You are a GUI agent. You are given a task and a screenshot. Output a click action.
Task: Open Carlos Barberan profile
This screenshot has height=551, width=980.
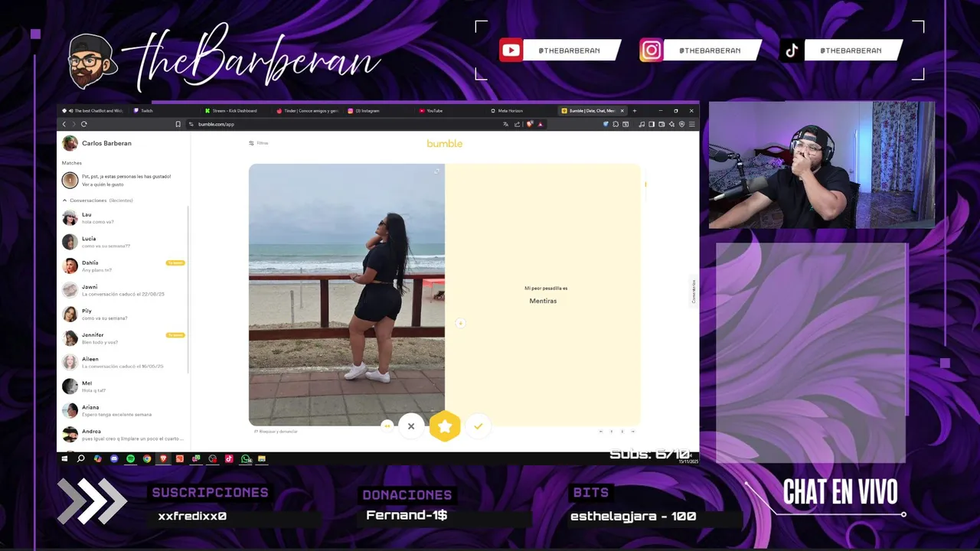coord(97,143)
